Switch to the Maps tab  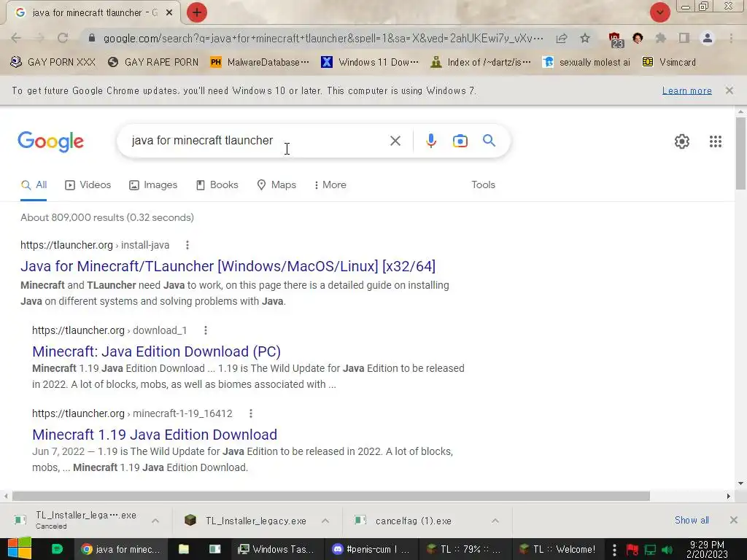(276, 184)
